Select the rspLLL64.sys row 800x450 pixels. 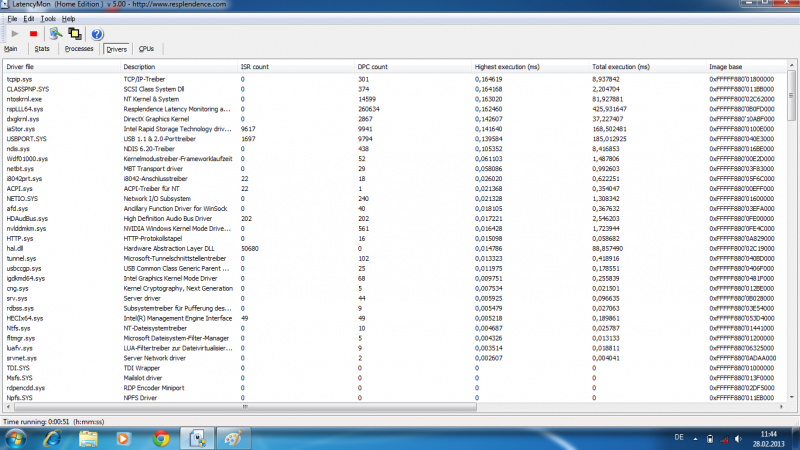pyautogui.click(x=395, y=109)
